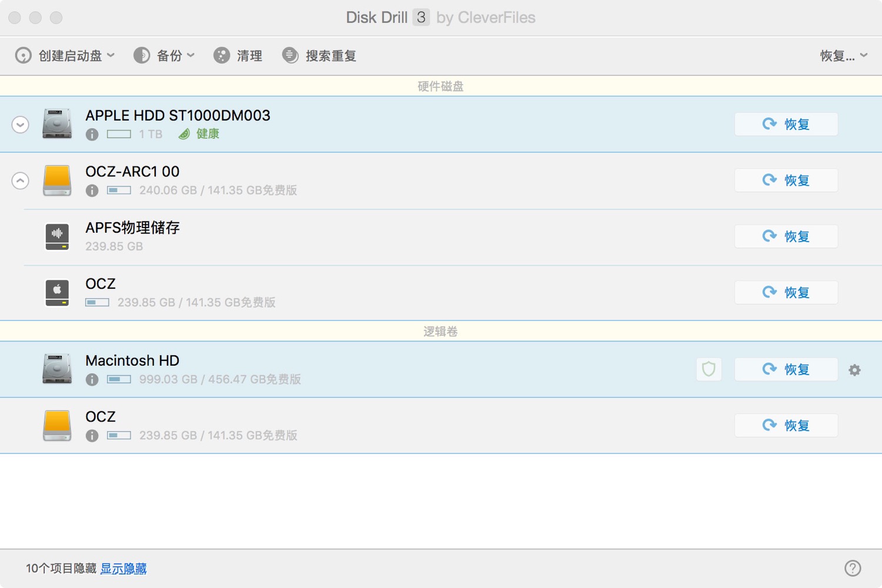Click the help question mark icon

click(x=853, y=568)
